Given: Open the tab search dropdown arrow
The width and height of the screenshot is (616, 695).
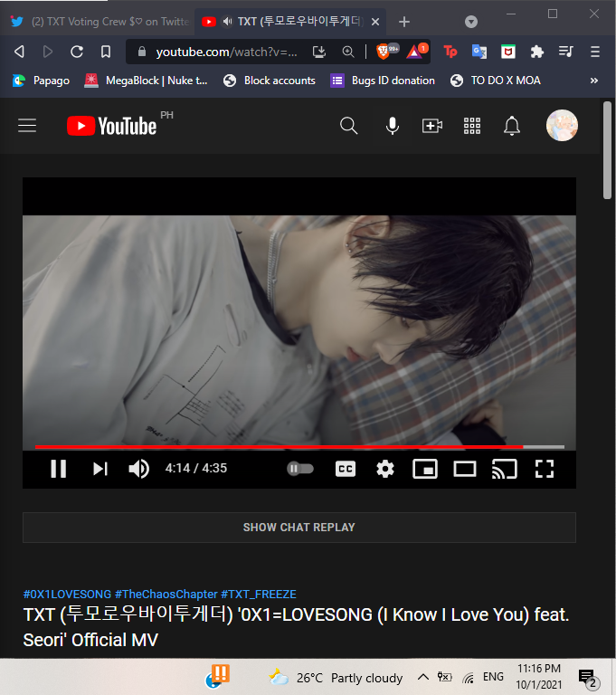Looking at the screenshot, I should point(471,22).
